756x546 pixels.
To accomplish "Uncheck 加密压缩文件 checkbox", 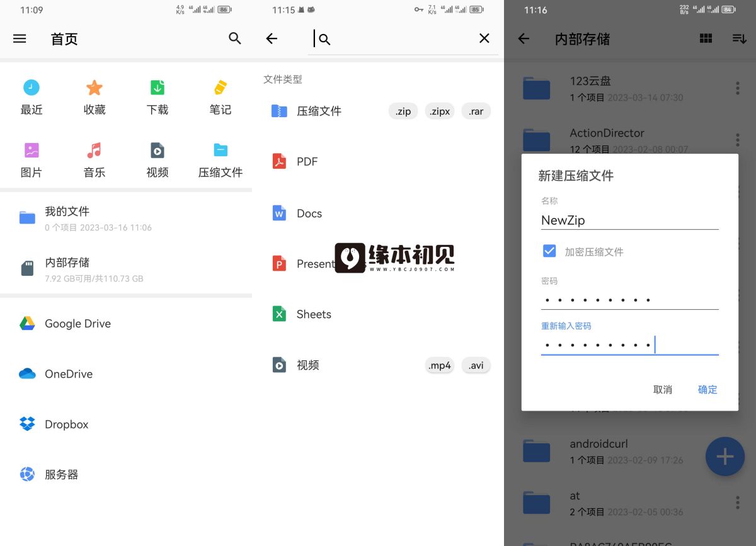I will (x=549, y=251).
